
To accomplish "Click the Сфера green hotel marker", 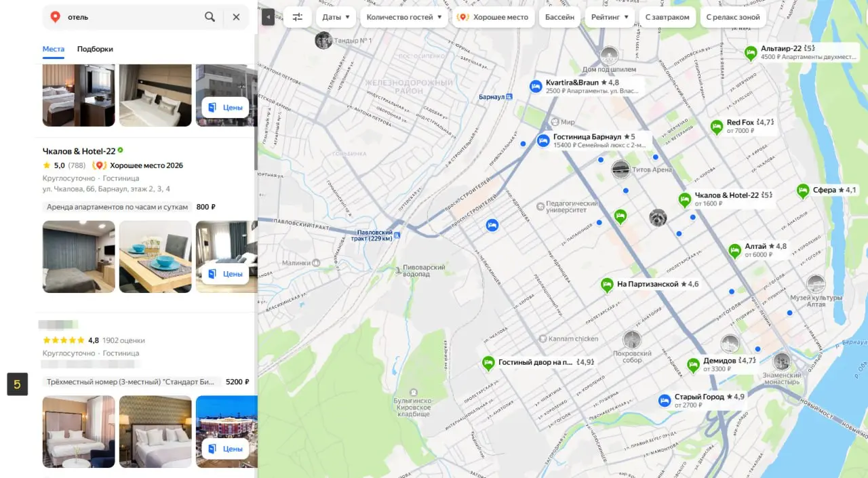I will pyautogui.click(x=803, y=191).
